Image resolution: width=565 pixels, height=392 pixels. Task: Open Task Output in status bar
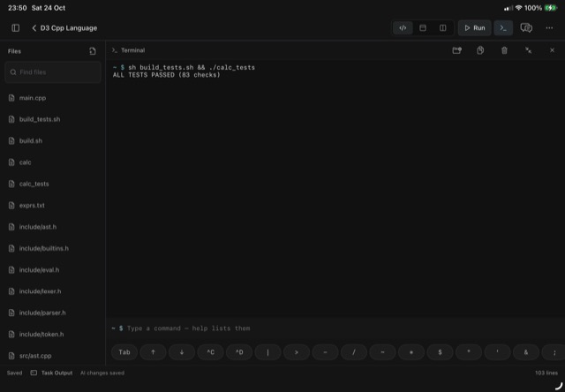51,373
